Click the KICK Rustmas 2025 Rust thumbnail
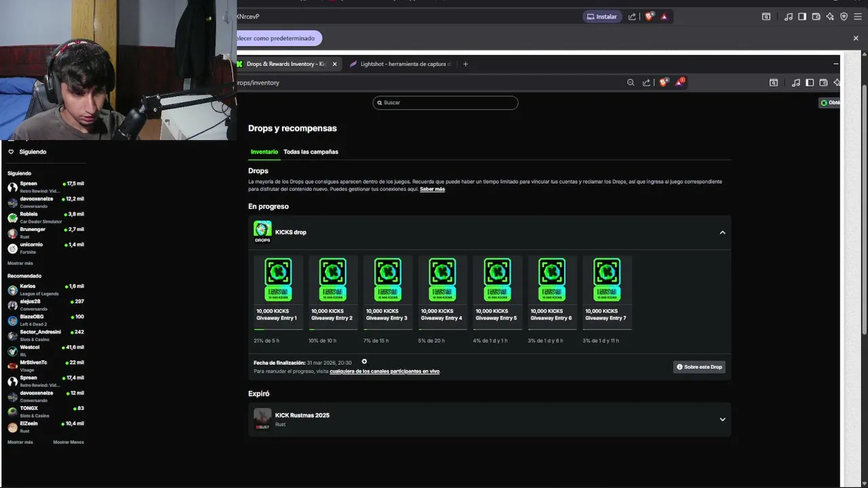Viewport: 868px width, 488px height. [262, 419]
